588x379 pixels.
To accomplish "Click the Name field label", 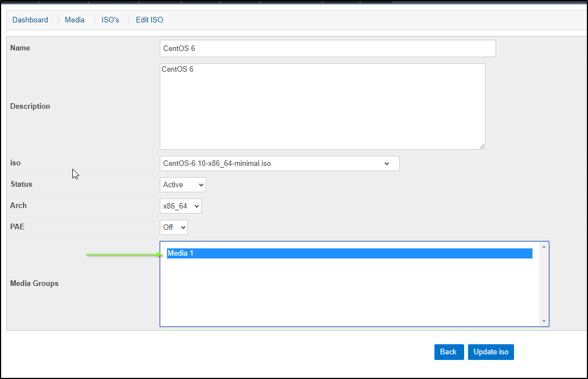I will pos(20,48).
